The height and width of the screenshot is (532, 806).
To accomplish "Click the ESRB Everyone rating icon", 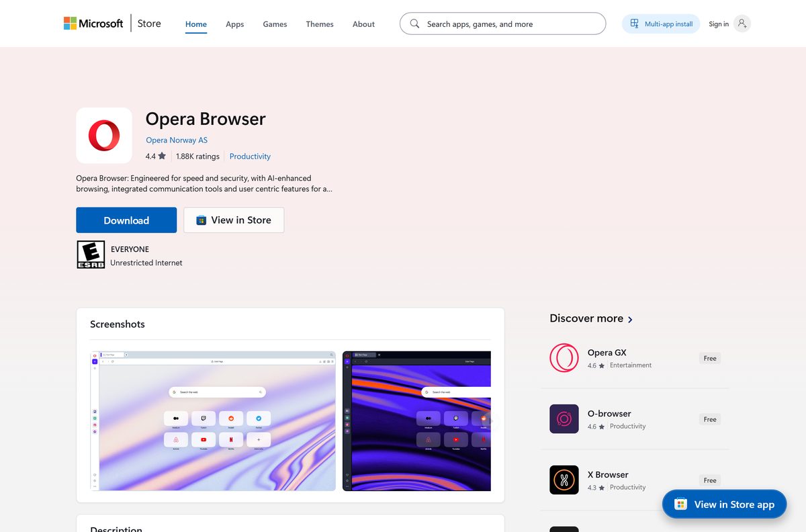I will pyautogui.click(x=91, y=255).
